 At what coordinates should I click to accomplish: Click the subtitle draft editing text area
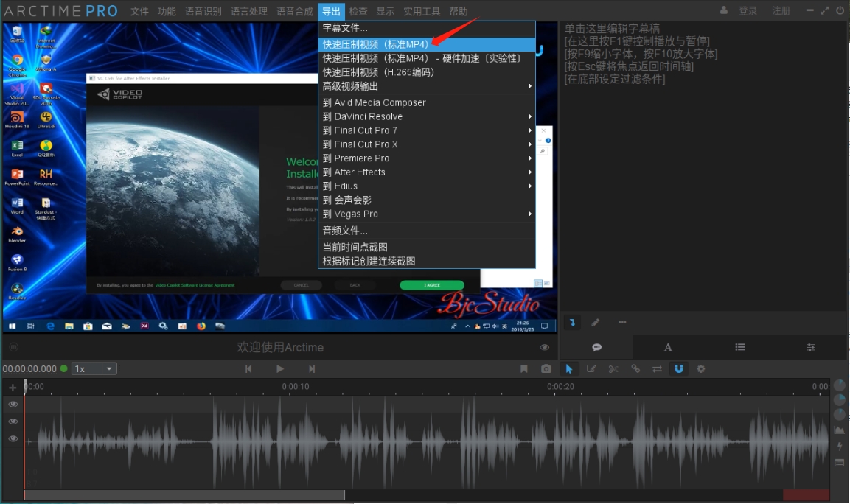[703, 168]
